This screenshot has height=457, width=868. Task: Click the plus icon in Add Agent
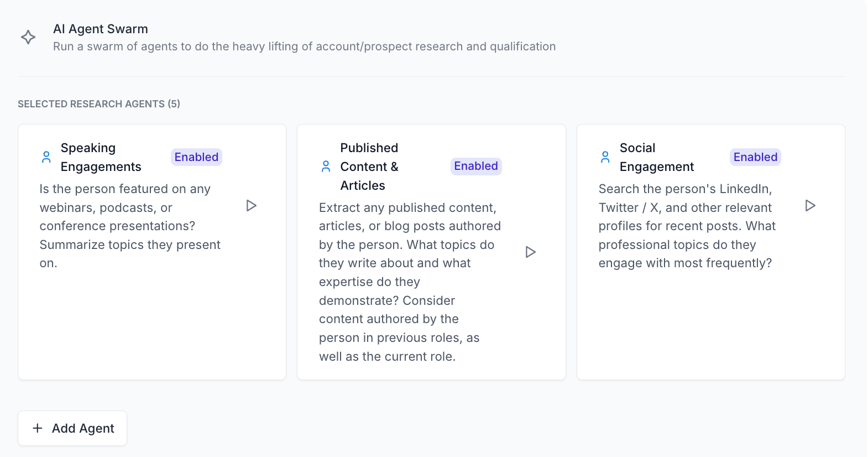point(38,428)
